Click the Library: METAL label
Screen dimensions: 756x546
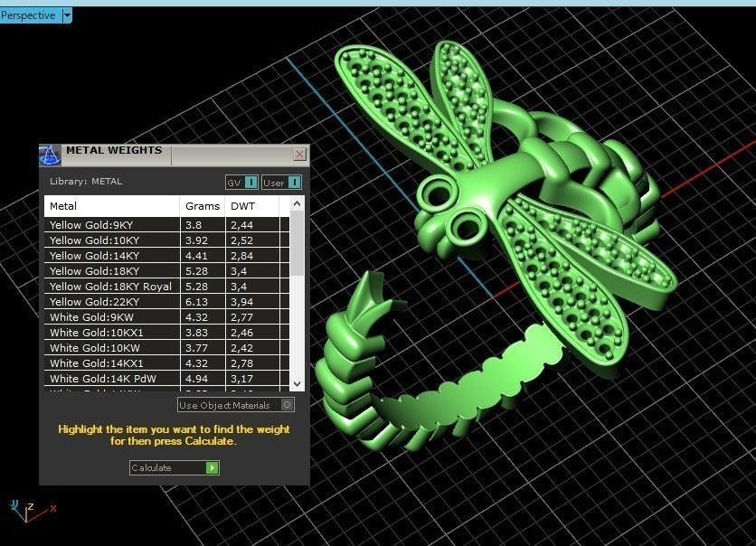pyautogui.click(x=86, y=182)
